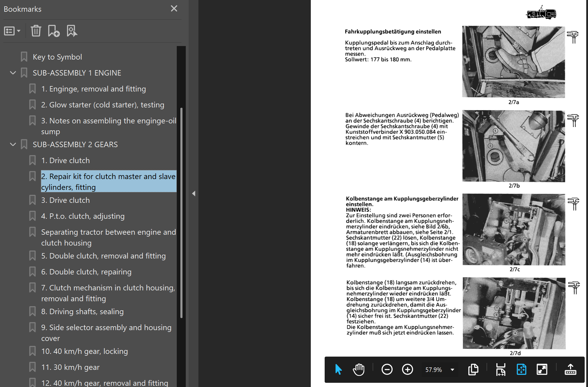The width and height of the screenshot is (588, 387).
Task: Click the caliper symbol beside photo 2/7c
Action: pyautogui.click(x=573, y=204)
